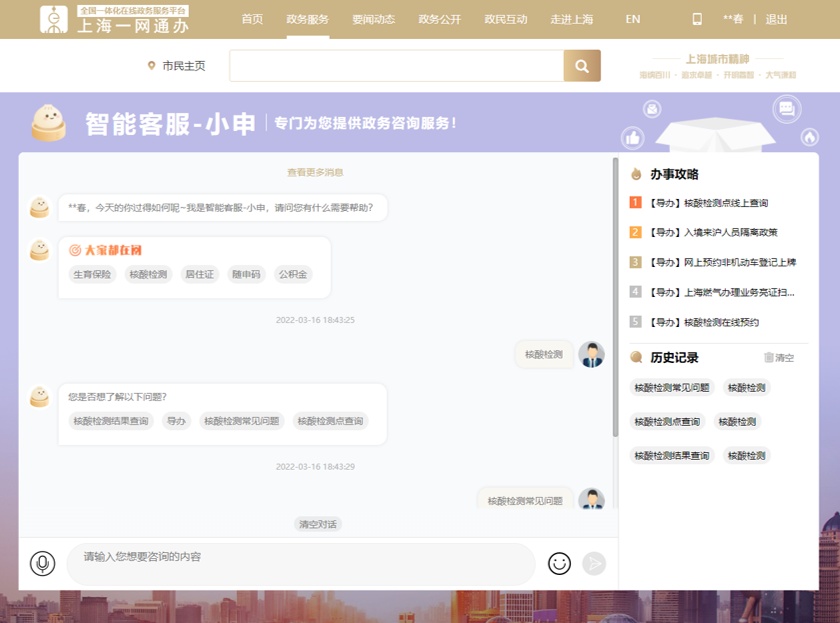Click the send message arrow icon
Viewport: 840px width, 623px height.
[594, 563]
